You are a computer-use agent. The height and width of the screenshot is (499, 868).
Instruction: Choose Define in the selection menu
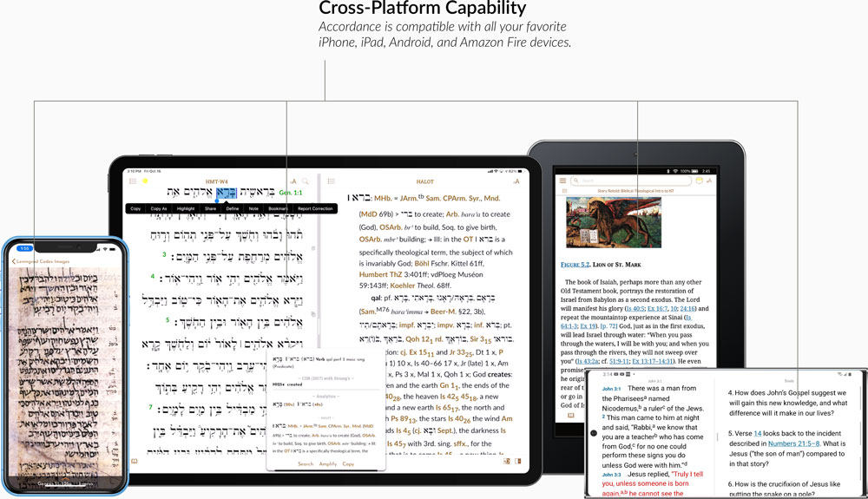tap(233, 208)
